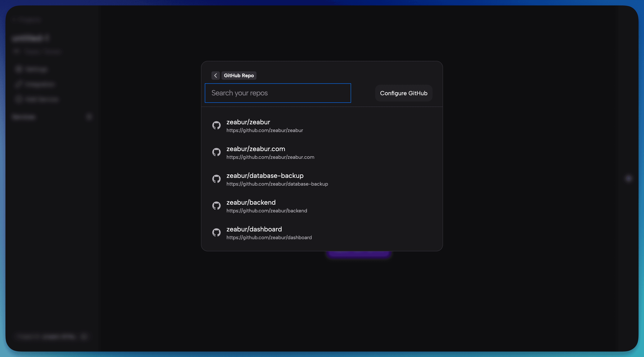Viewport: 644px width, 357px height.
Task: Select the zeabur/zeabur repository
Action: coord(248,122)
